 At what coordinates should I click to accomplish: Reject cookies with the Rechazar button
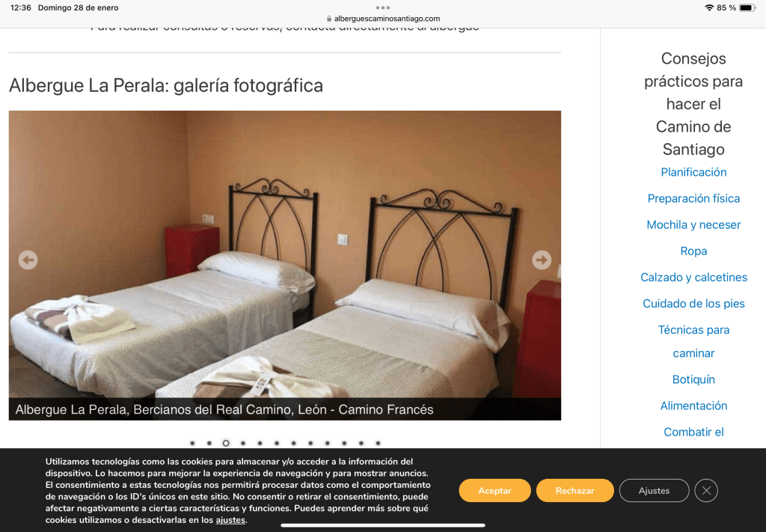pos(575,491)
